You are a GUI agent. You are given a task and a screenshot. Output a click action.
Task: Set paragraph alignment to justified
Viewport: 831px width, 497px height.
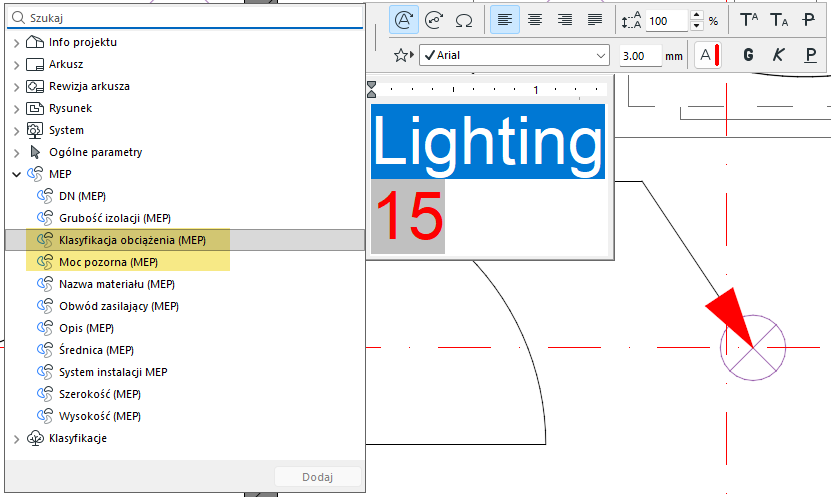595,20
